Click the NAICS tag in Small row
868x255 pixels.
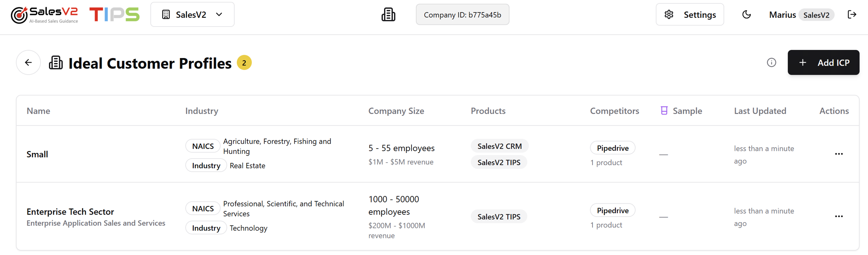point(203,146)
